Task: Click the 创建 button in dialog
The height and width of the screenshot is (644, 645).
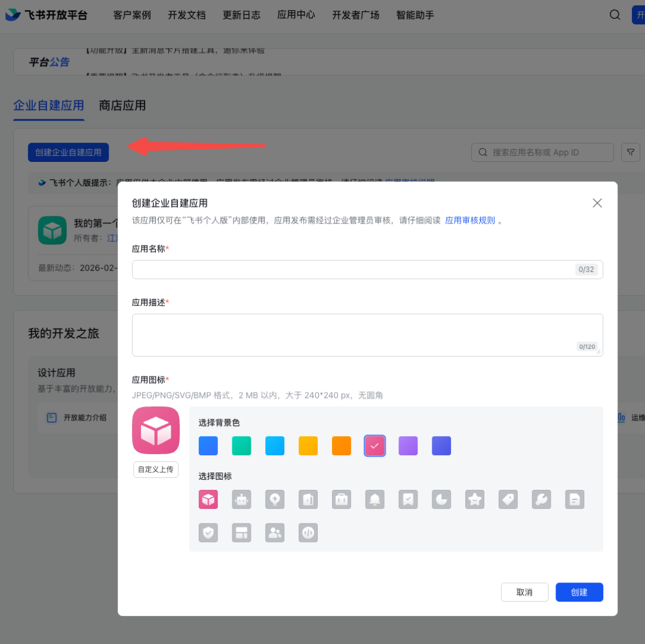Action: click(x=579, y=592)
